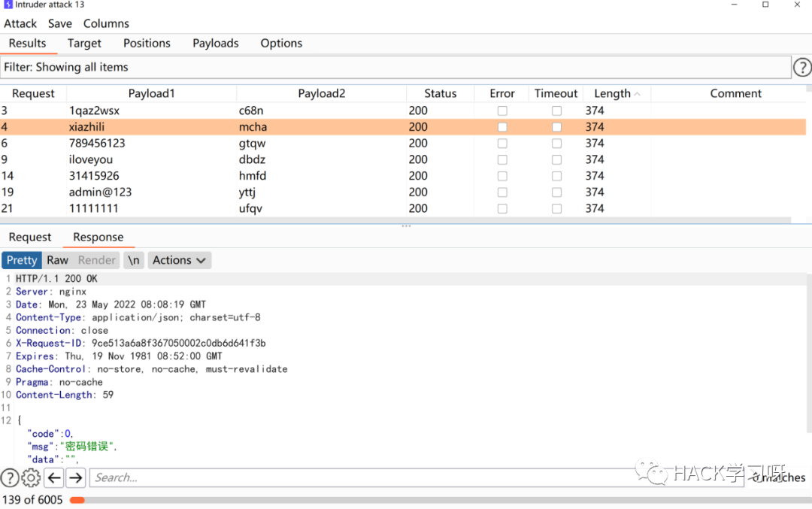Click the response pane vertical scrollbar
This screenshot has height=509, width=812.
809,352
